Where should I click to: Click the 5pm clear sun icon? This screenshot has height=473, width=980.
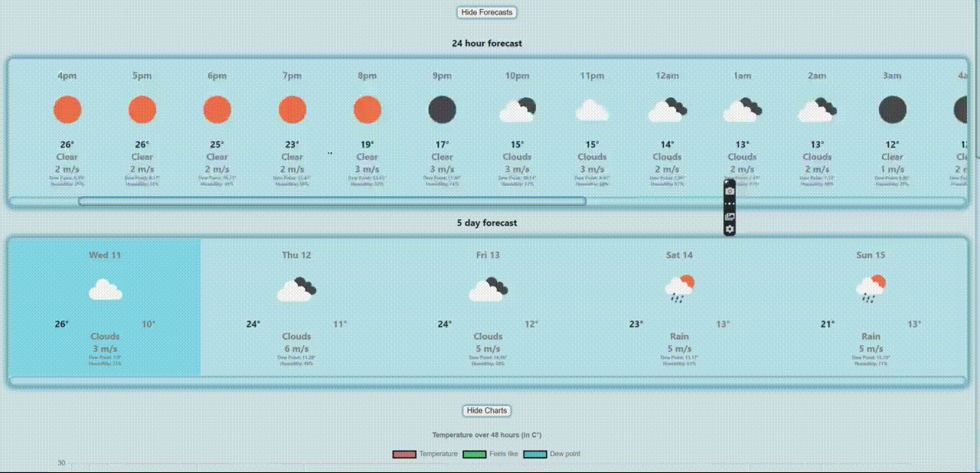142,109
